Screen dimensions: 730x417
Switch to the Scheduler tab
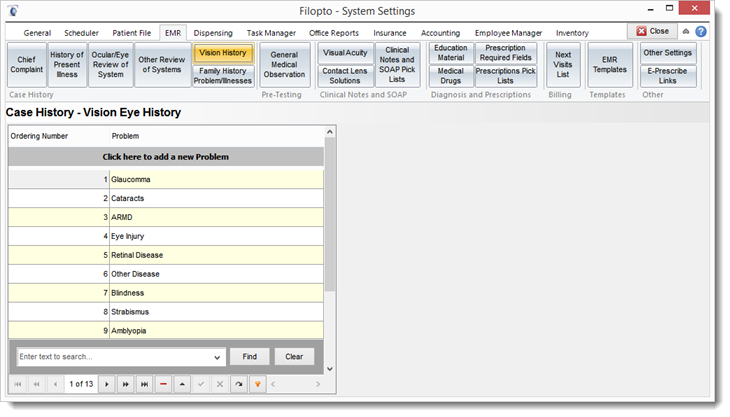(81, 33)
